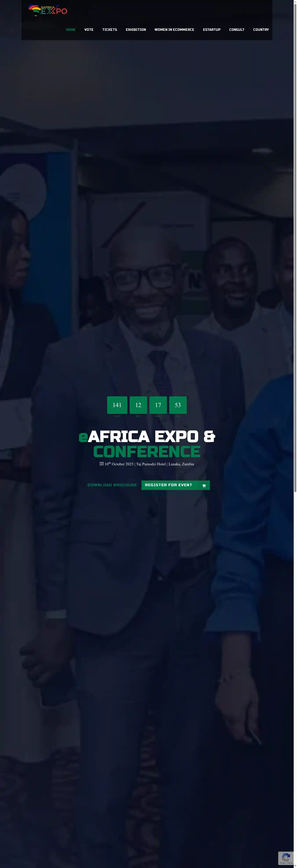Go to the Vote page
The height and width of the screenshot is (868, 297).
tap(89, 30)
